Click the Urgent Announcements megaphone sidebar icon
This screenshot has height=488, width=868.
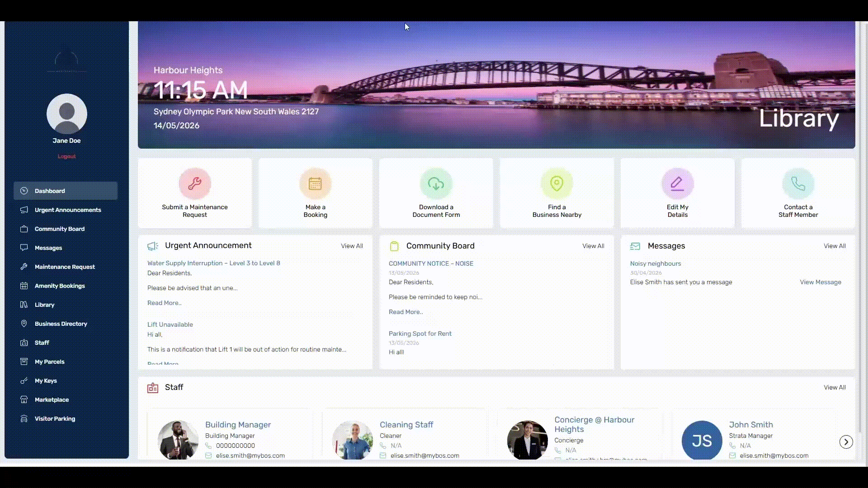pyautogui.click(x=24, y=210)
